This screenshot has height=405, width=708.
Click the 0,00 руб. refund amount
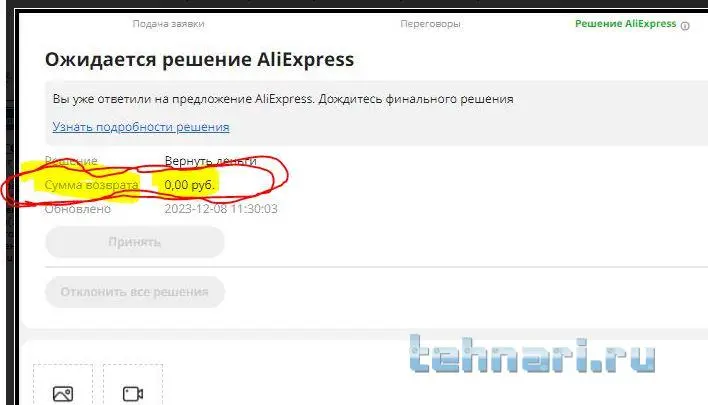(x=189, y=185)
